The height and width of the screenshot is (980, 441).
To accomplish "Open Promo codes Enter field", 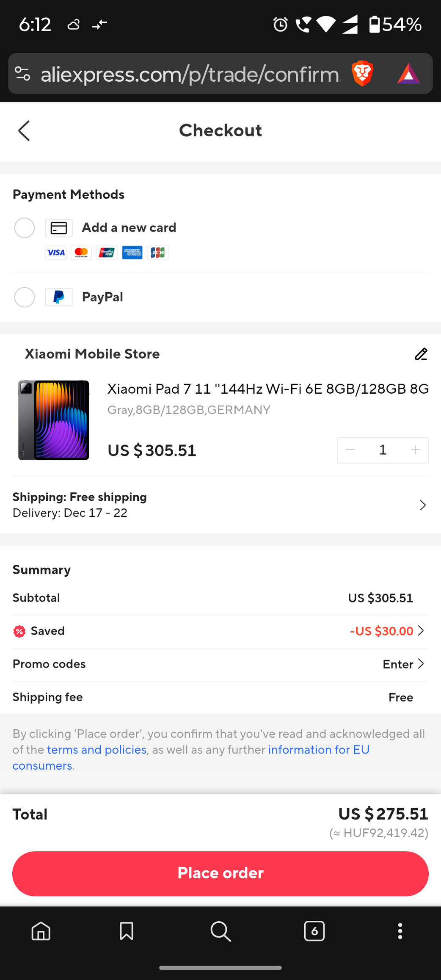I will (403, 664).
